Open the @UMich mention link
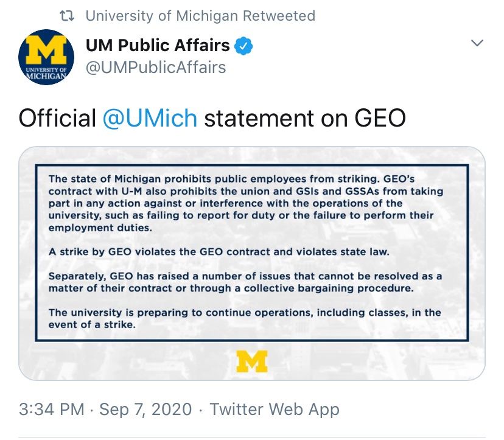Viewport: 504px width, 440px height. click(x=150, y=117)
